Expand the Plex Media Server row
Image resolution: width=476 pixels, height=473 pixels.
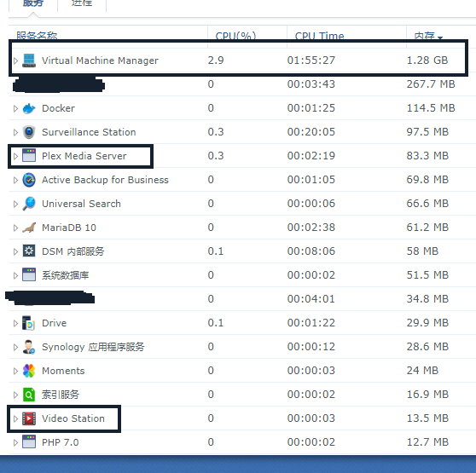tap(16, 156)
